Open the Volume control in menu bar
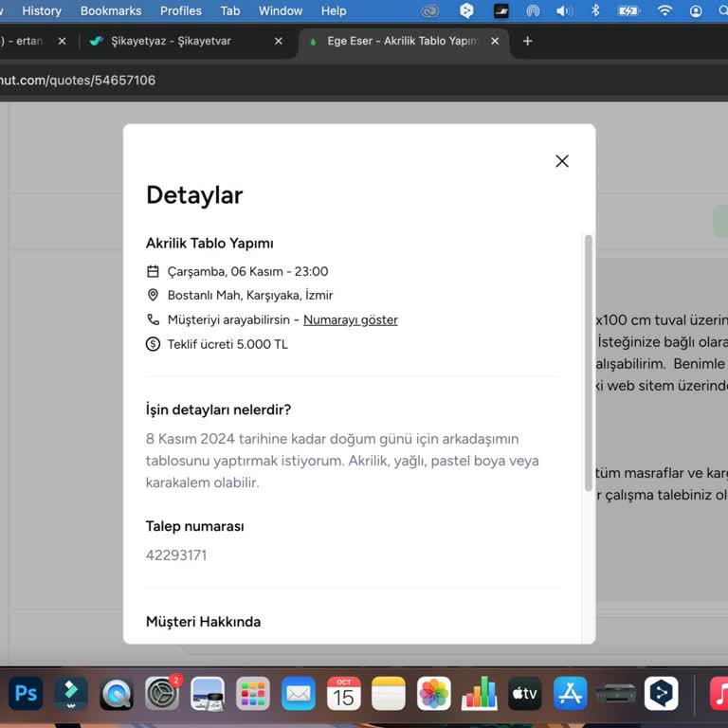Viewport: 728px width, 728px height. tap(564, 10)
